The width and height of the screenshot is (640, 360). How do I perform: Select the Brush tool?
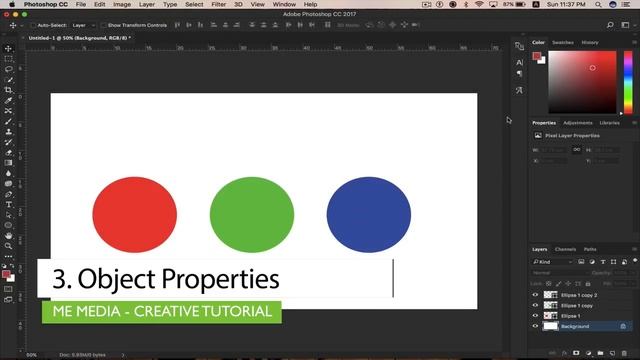click(8, 121)
